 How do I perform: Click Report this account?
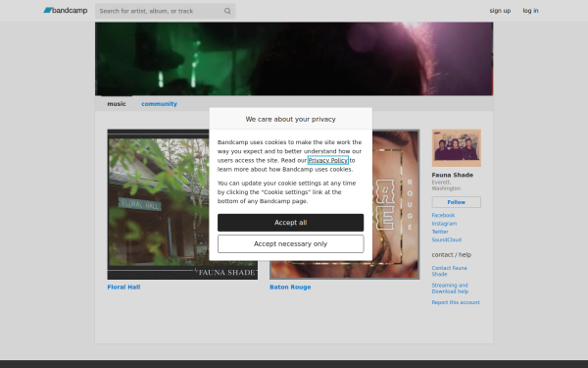[x=456, y=302]
